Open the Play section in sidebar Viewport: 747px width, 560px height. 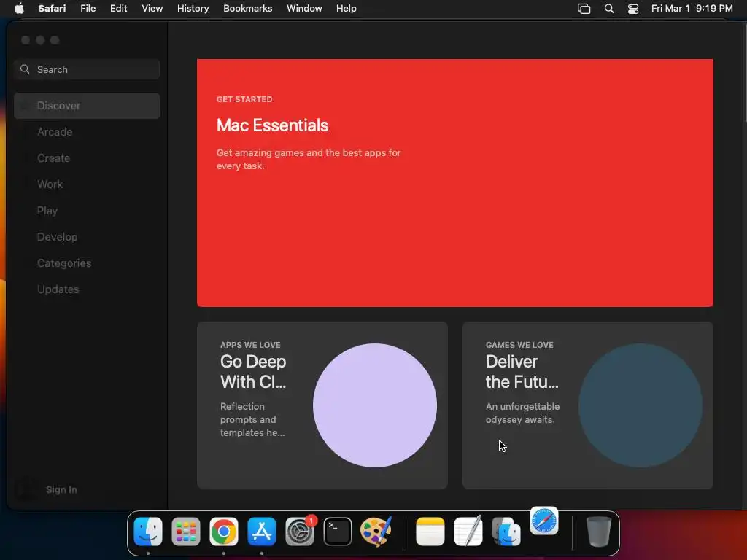tap(87, 211)
